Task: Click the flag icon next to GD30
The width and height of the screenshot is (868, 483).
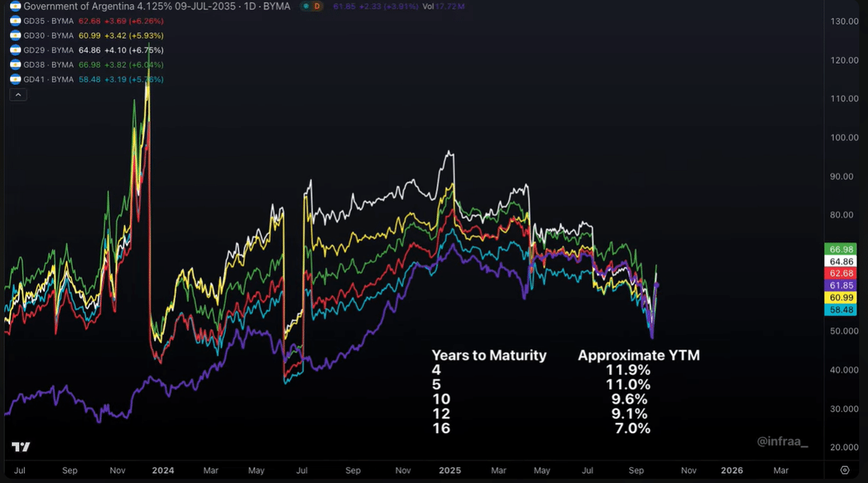Action: coord(15,35)
